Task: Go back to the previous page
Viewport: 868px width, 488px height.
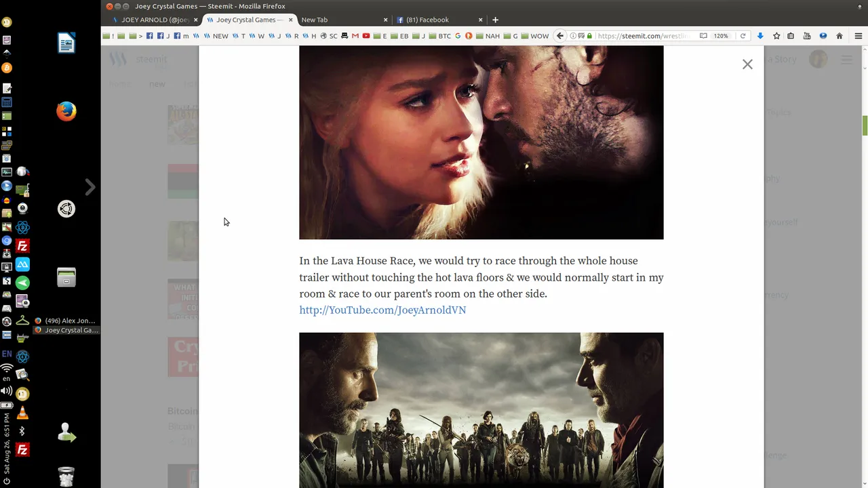Action: (x=560, y=36)
